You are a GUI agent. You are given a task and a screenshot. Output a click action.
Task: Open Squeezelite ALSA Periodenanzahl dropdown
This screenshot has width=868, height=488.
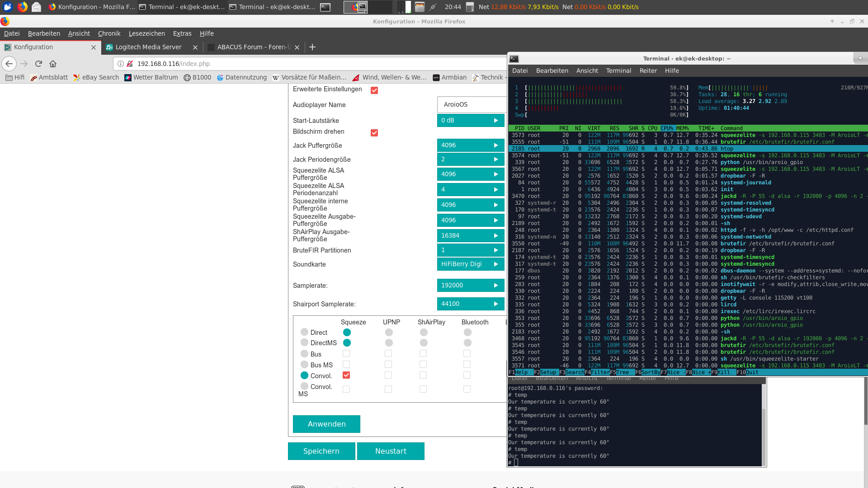471,190
